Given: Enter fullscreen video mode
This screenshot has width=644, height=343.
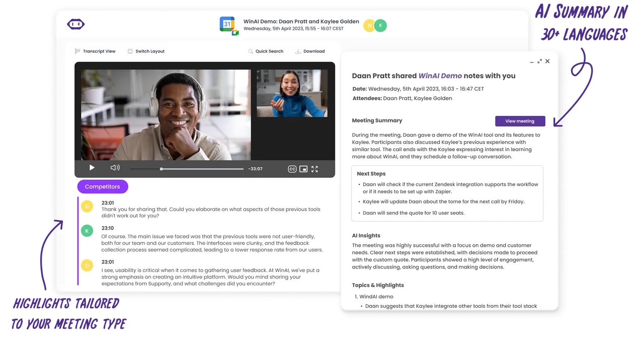Looking at the screenshot, I should coord(315,169).
